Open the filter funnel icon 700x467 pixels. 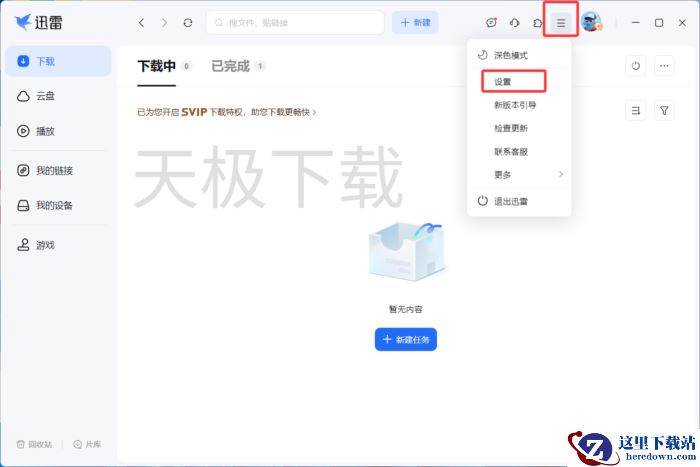point(664,110)
